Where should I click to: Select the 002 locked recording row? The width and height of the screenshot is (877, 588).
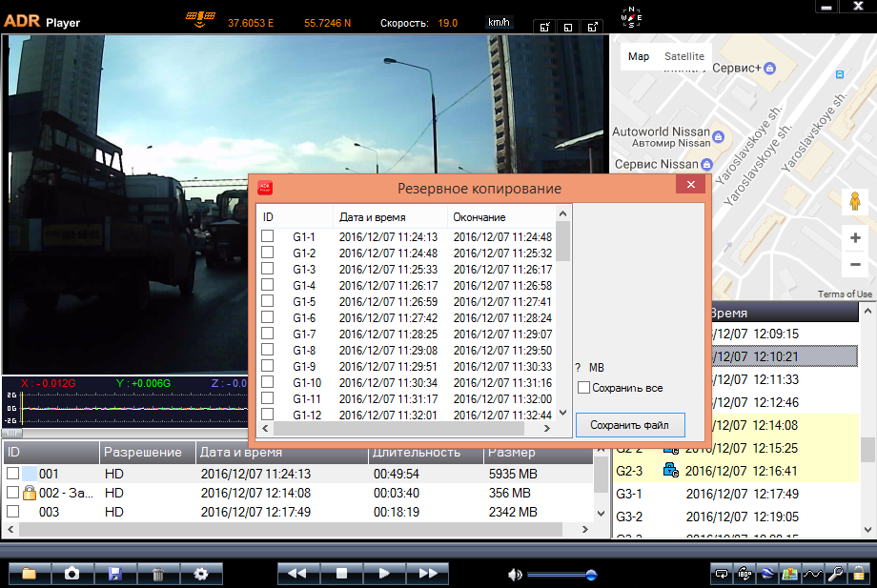[298, 493]
